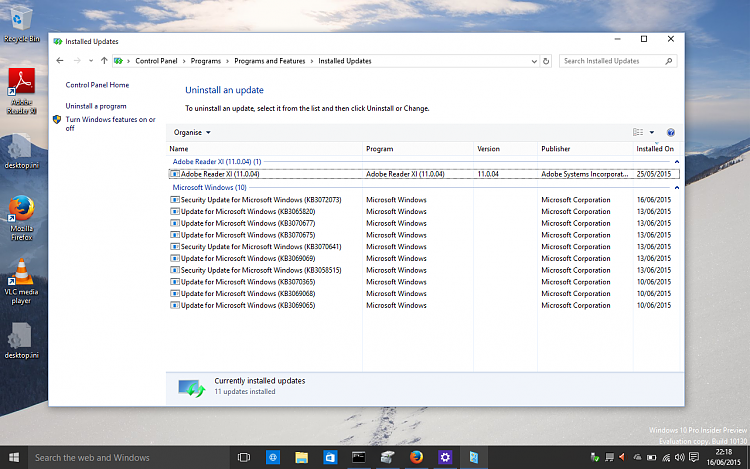Viewport: 750px width, 469px height.
Task: Go up one level with up arrow
Action: pos(104,61)
